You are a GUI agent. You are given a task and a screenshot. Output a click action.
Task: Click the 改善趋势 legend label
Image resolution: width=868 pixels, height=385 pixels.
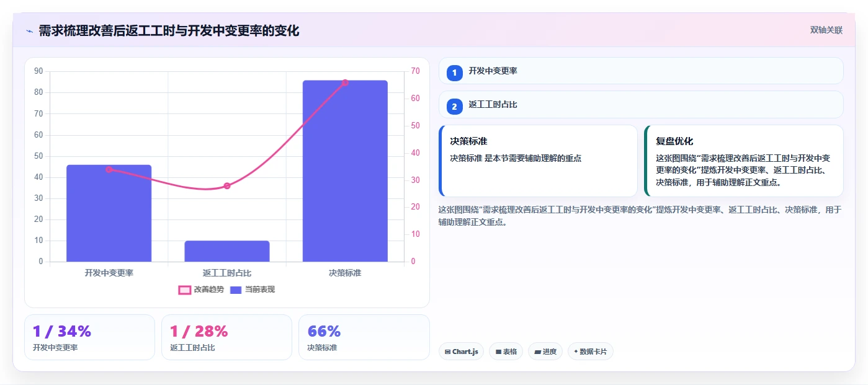pos(209,290)
